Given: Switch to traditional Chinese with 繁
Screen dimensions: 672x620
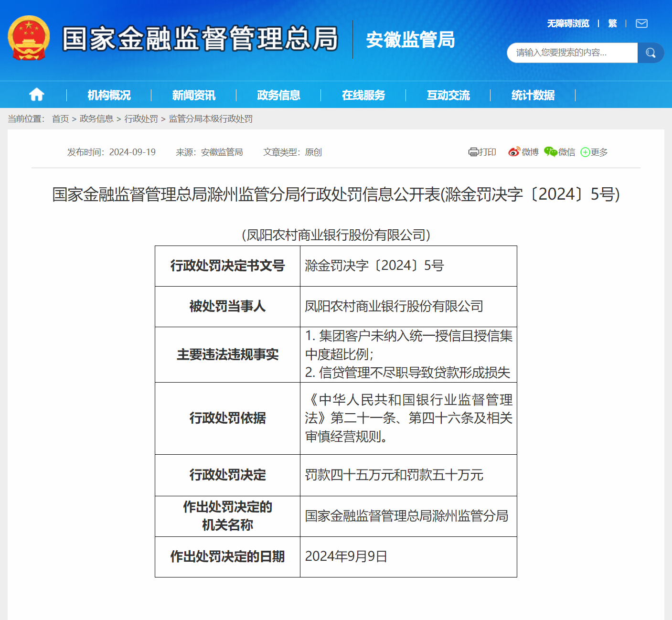Looking at the screenshot, I should pyautogui.click(x=613, y=23).
